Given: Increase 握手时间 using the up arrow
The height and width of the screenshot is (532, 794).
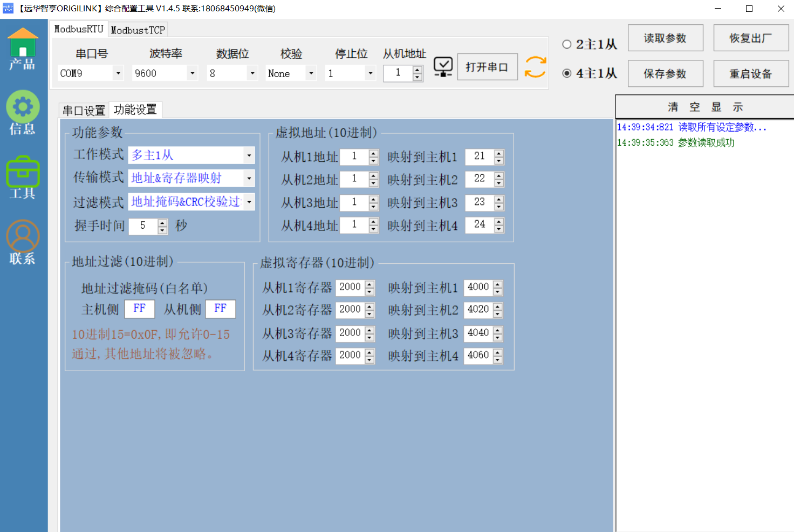Looking at the screenshot, I should point(162,222).
